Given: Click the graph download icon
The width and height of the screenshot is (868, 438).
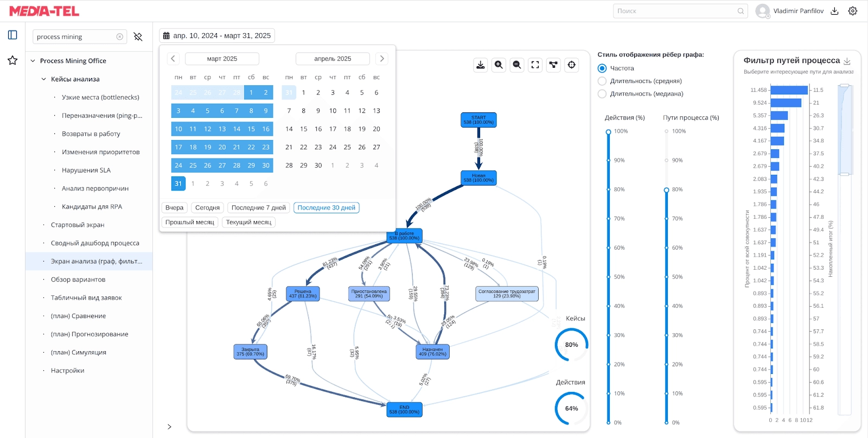Looking at the screenshot, I should 480,65.
